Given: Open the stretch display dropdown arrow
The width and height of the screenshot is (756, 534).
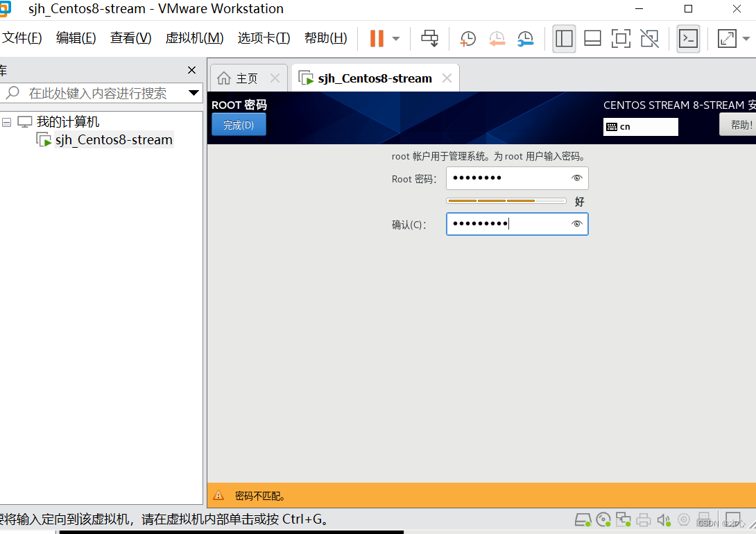Looking at the screenshot, I should pyautogui.click(x=746, y=39).
